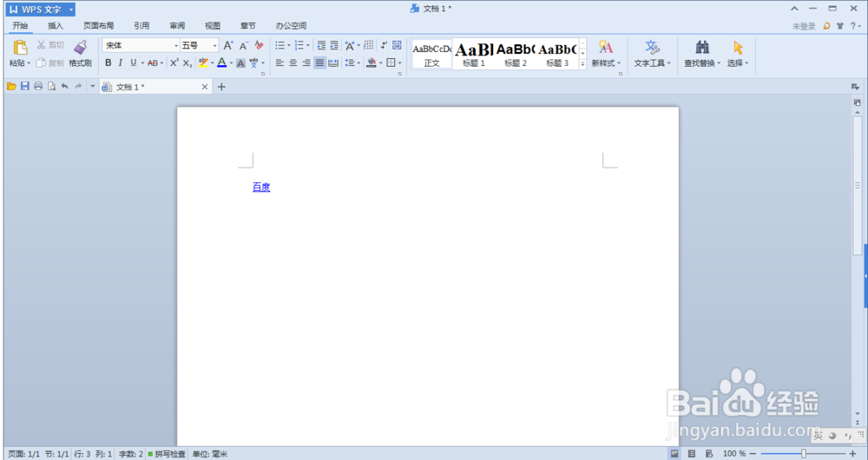868x460 pixels.
Task: Click the 百度 hyperlink in document
Action: click(261, 187)
